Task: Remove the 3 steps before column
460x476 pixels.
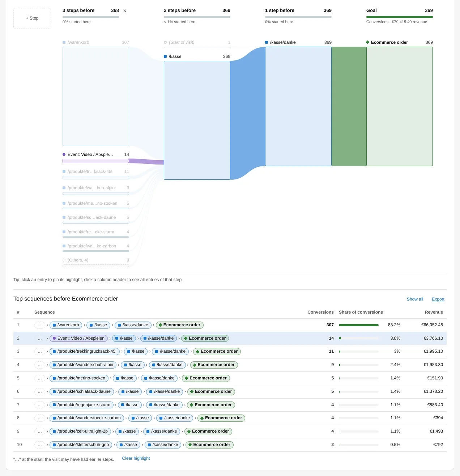Action: click(x=125, y=11)
